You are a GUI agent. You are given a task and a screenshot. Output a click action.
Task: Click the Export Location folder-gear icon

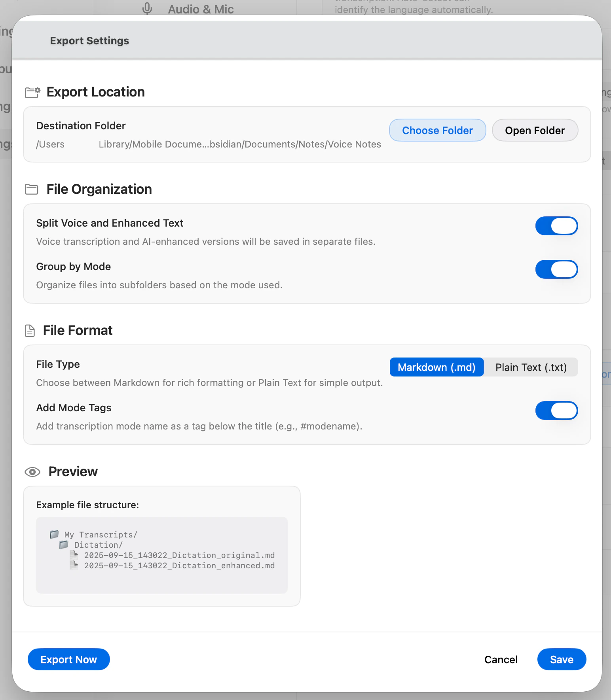pos(32,92)
